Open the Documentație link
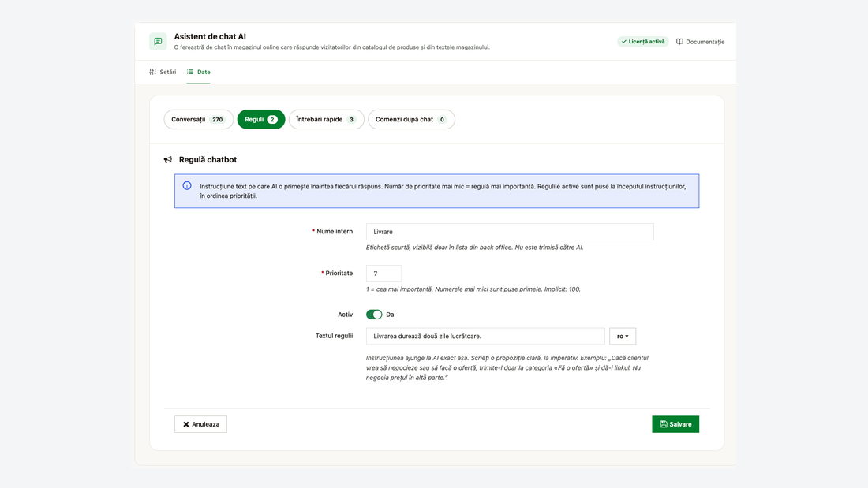868x488 pixels. [x=700, y=42]
